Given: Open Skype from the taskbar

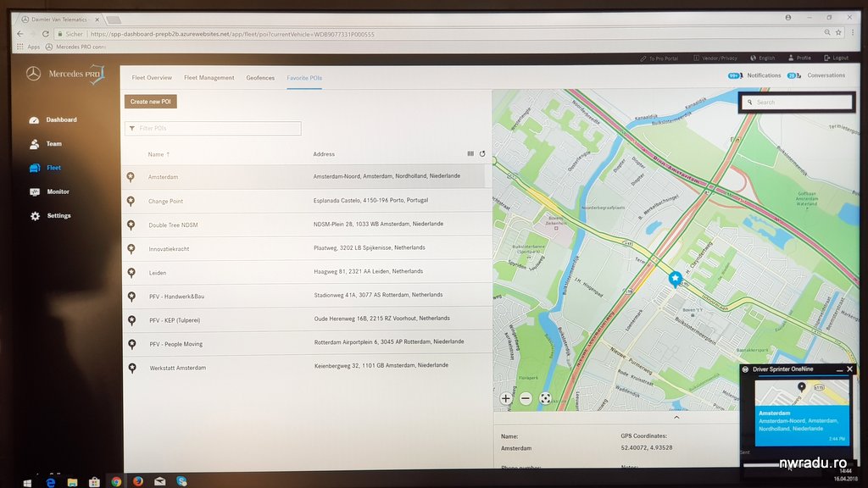Looking at the screenshot, I should 181,481.
